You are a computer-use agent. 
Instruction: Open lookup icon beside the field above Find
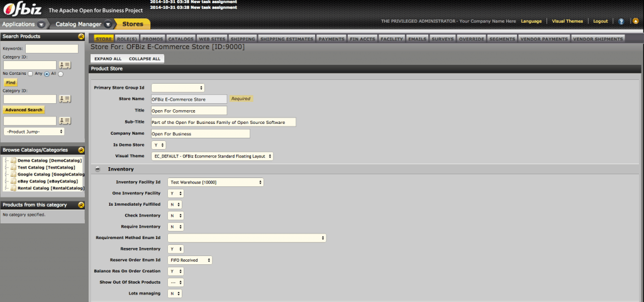click(65, 65)
